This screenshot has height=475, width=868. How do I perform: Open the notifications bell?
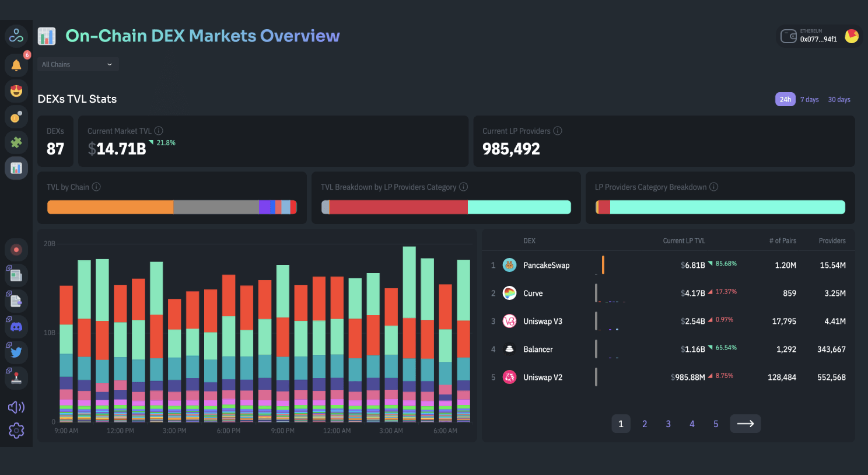pos(16,65)
